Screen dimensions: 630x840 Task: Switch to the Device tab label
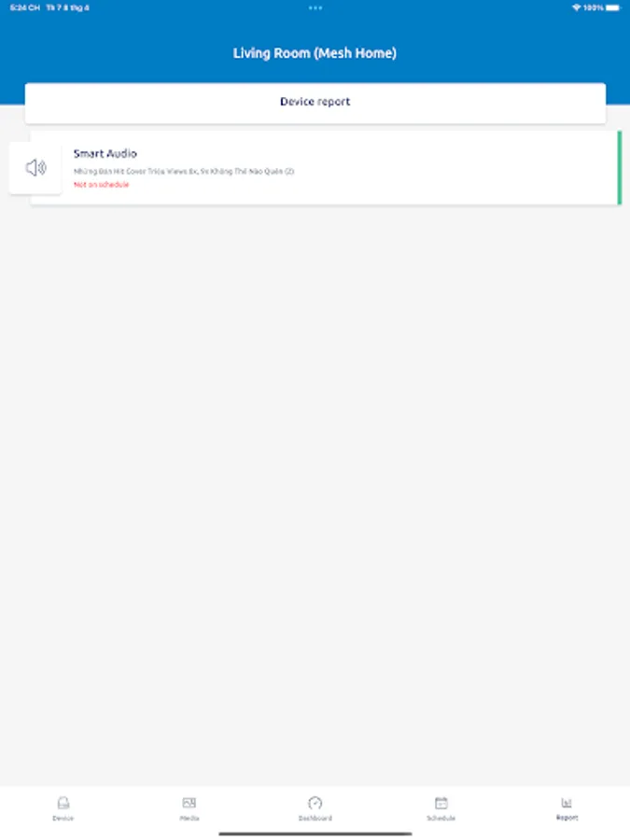[63, 818]
